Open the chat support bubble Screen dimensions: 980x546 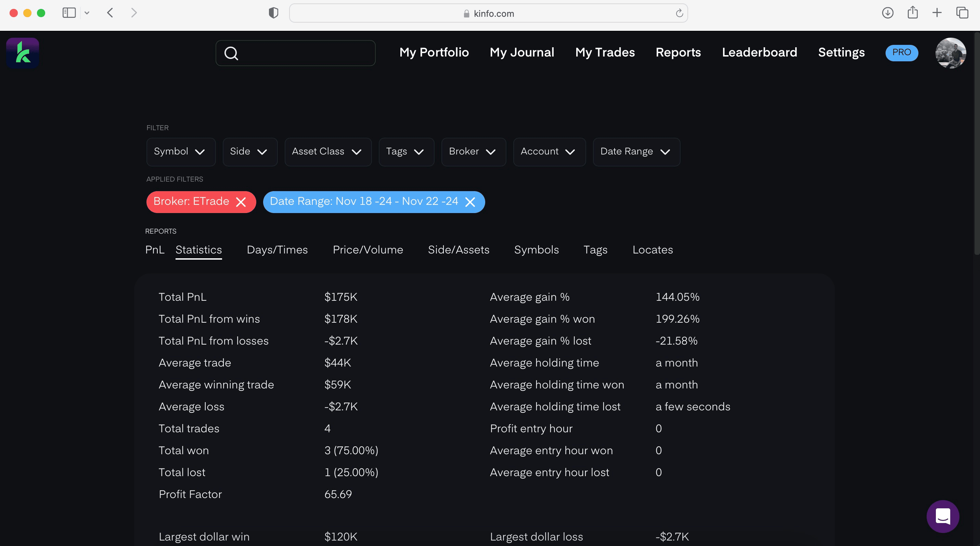coord(942,516)
